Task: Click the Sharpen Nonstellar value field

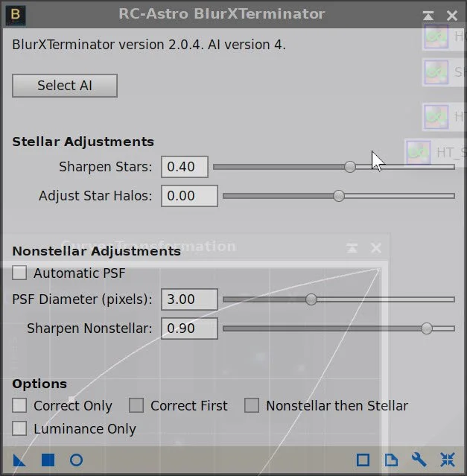Action: click(189, 329)
